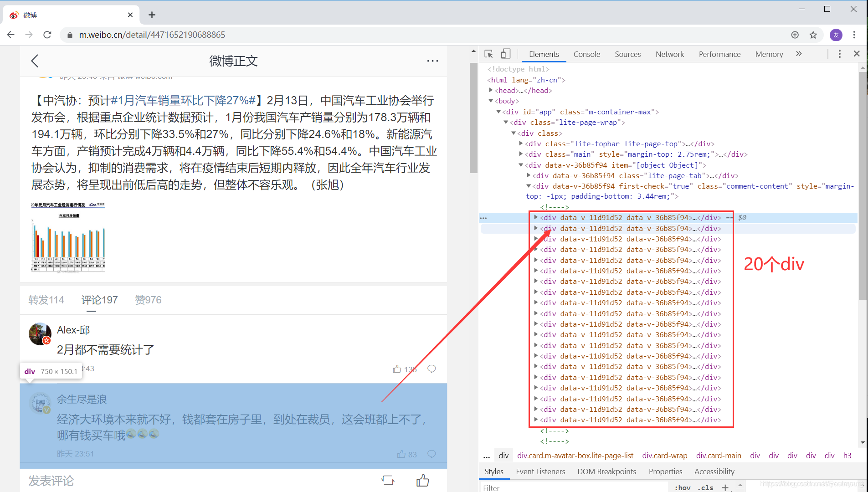The width and height of the screenshot is (868, 492).
Task: Click the like thumbs-up in bottom bar
Action: (423, 480)
